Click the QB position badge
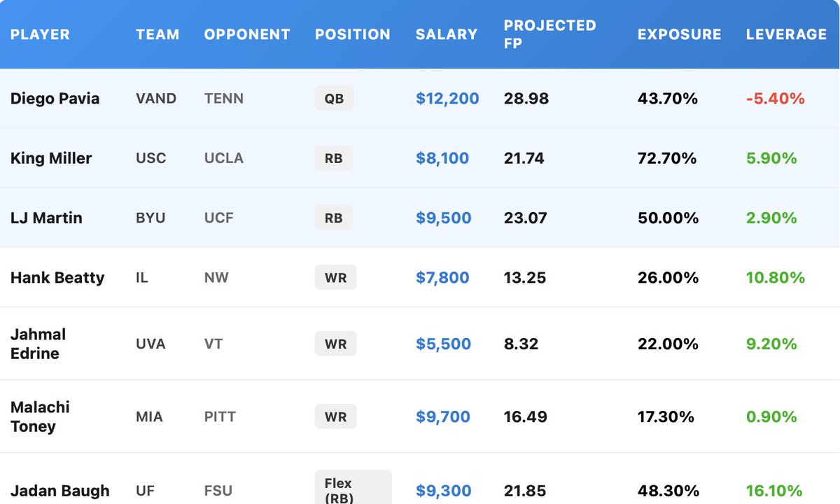The width and height of the screenshot is (840, 504). [334, 98]
